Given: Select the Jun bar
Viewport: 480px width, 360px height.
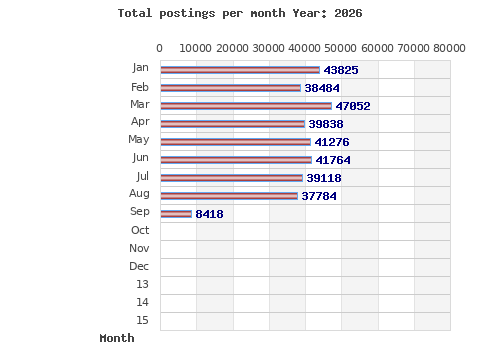Looking at the screenshot, I should (236, 160).
